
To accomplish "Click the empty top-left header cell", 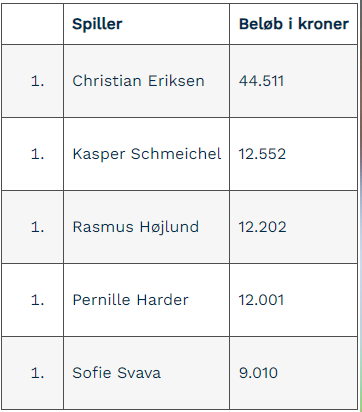I will [x=32, y=24].
